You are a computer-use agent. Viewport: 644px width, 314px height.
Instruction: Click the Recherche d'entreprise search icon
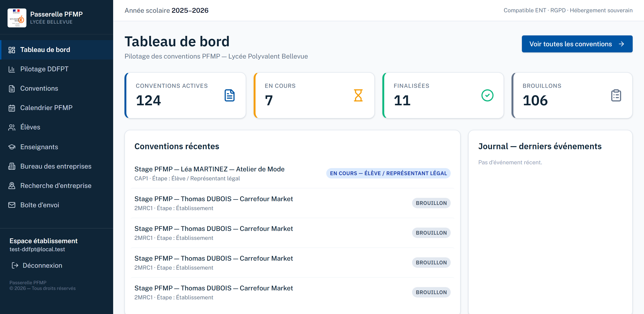(12, 186)
